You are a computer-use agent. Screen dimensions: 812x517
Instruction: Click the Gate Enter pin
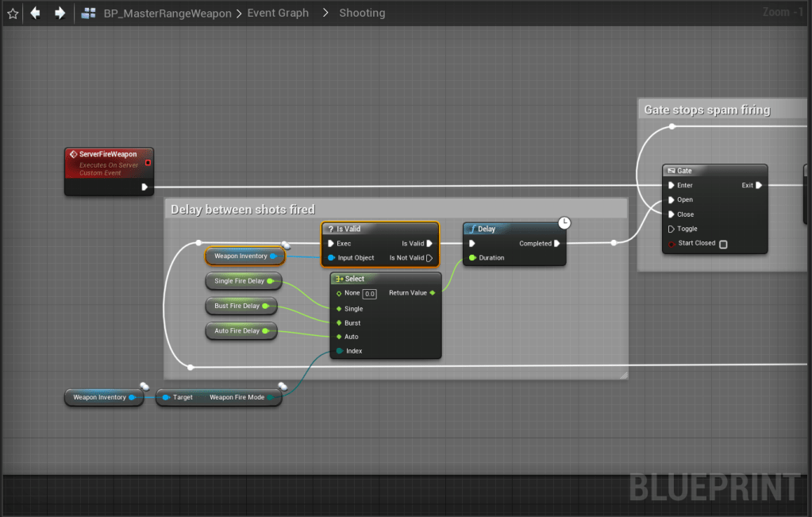coord(672,186)
